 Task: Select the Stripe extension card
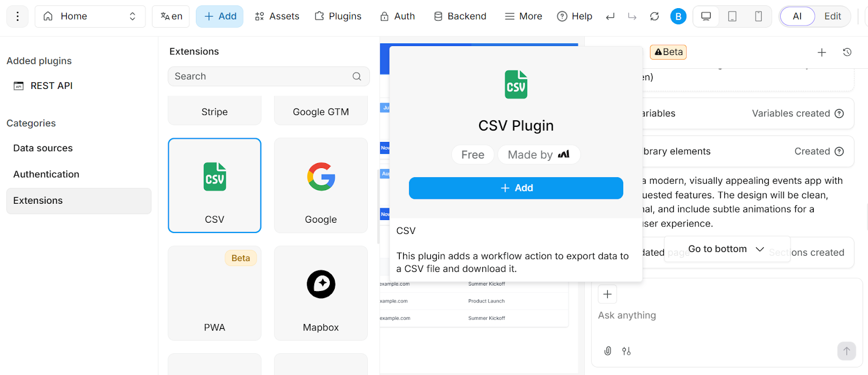[214, 111]
